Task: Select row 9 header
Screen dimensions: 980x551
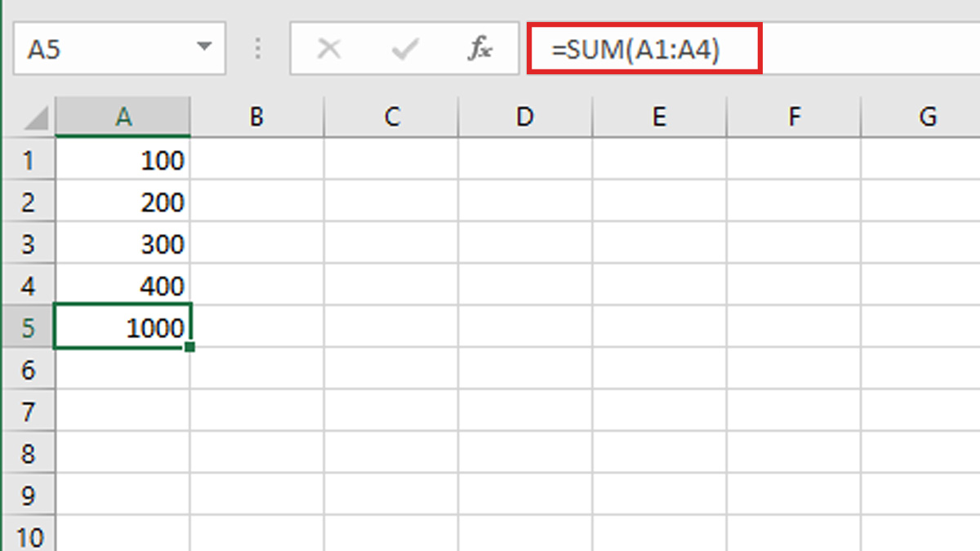Action: [28, 495]
